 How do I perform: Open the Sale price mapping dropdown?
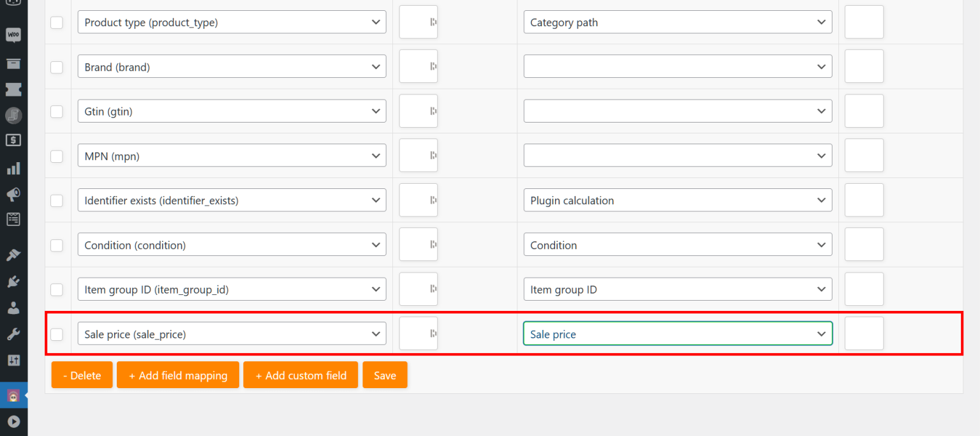[x=678, y=333]
